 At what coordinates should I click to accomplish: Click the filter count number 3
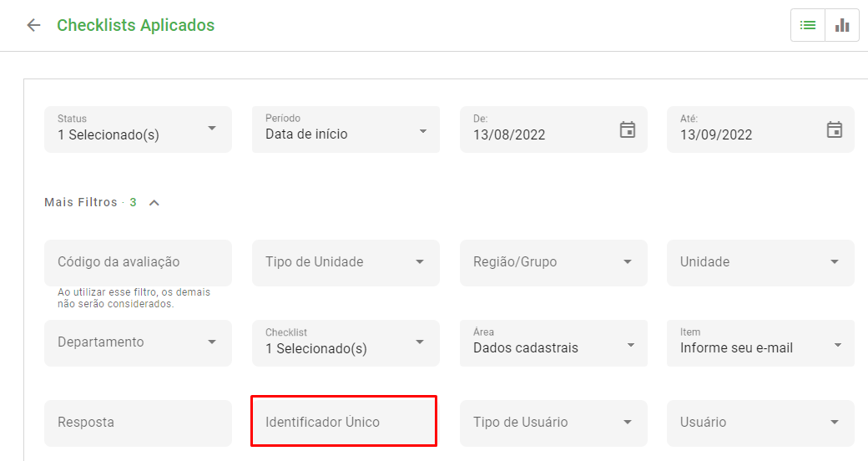click(x=133, y=202)
